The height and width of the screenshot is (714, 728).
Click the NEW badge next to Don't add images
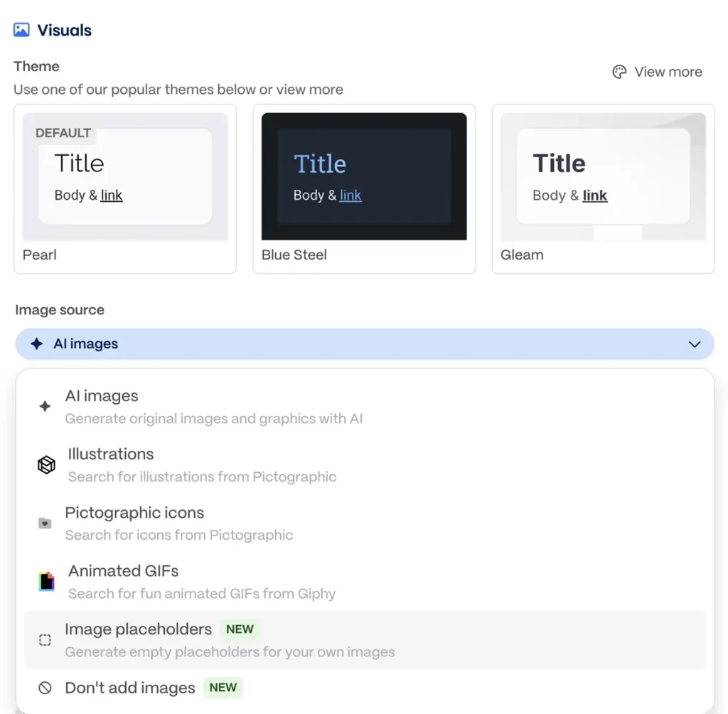coord(223,688)
